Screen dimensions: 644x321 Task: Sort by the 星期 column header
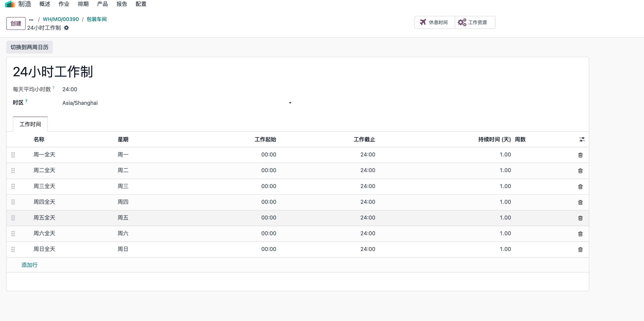coord(123,139)
